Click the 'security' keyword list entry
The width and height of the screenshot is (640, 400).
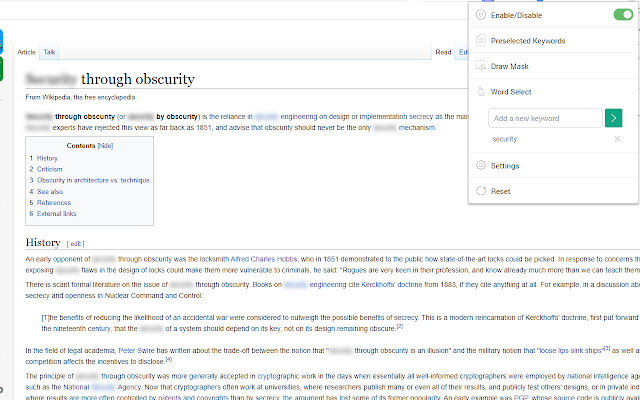[x=504, y=139]
